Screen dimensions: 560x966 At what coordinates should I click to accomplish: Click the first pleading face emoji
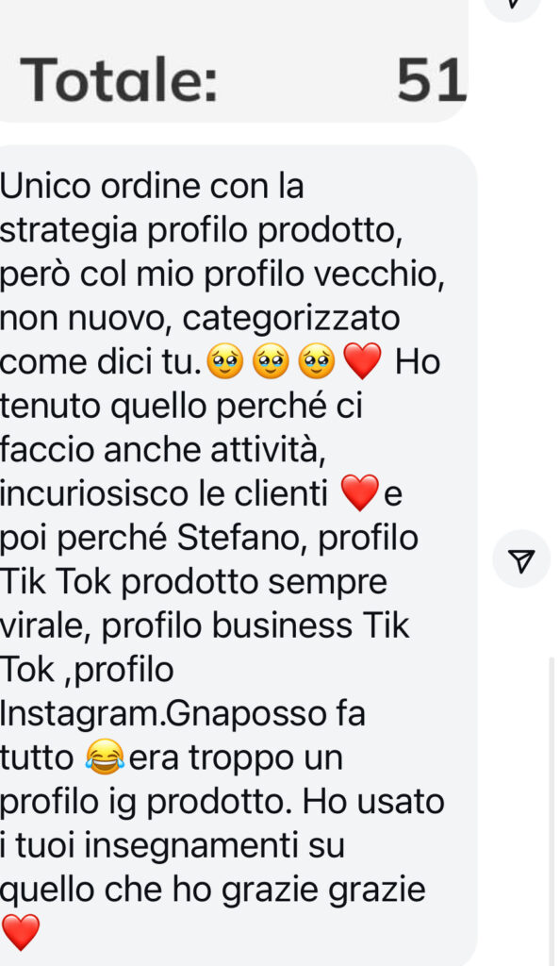pyautogui.click(x=226, y=361)
